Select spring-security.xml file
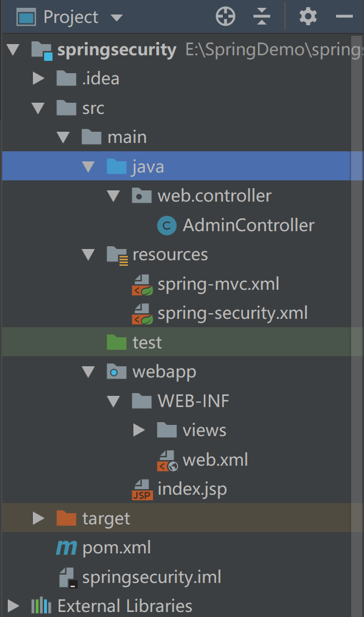This screenshot has width=364, height=617. click(232, 313)
